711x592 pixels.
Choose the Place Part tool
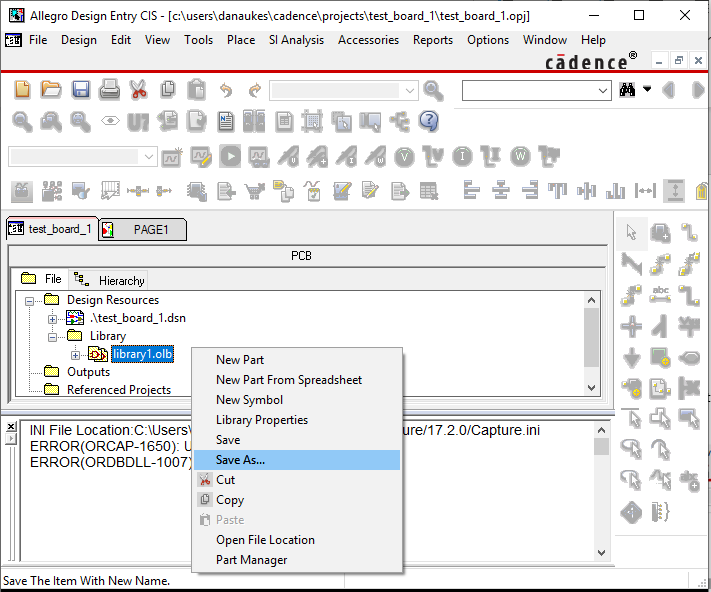point(660,233)
